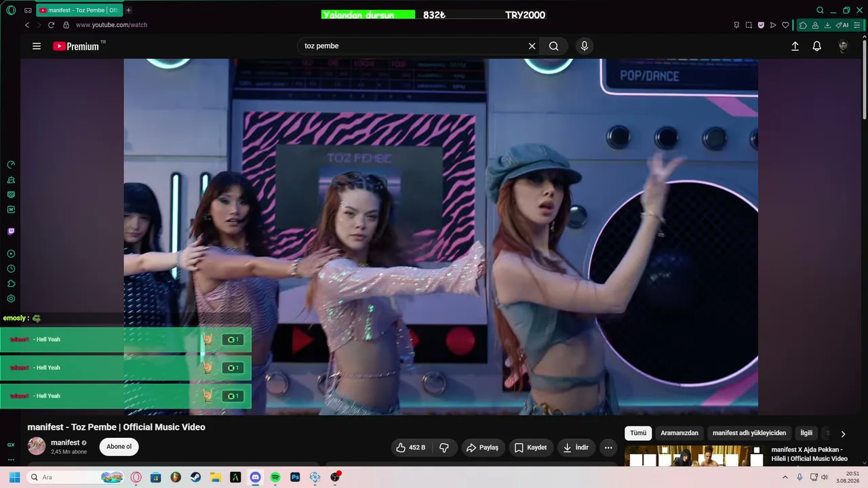The image size is (868, 488).
Task: Dislike the Toz Pembe video
Action: coord(444,447)
